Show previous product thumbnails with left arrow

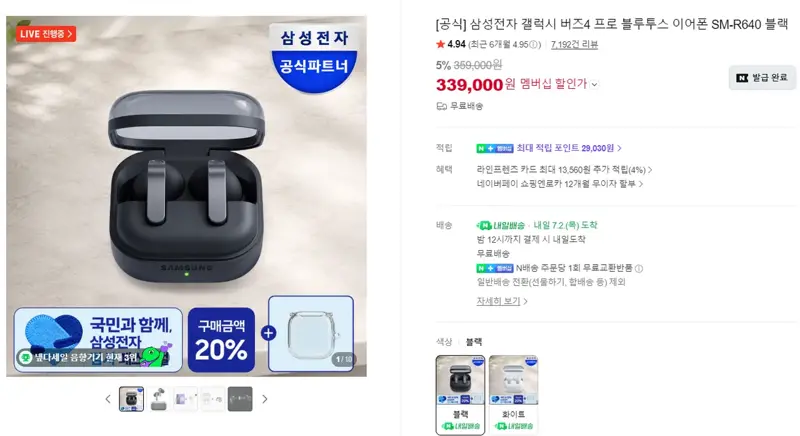[108, 399]
